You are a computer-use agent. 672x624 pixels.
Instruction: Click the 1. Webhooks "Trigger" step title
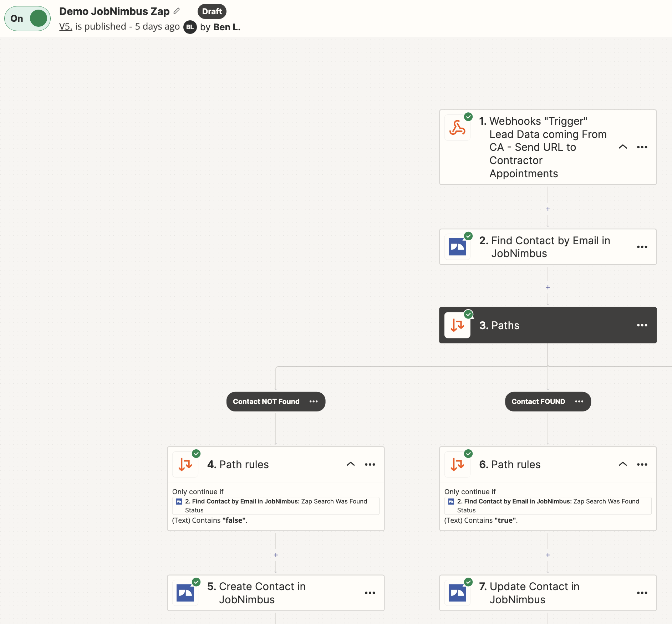point(543,147)
